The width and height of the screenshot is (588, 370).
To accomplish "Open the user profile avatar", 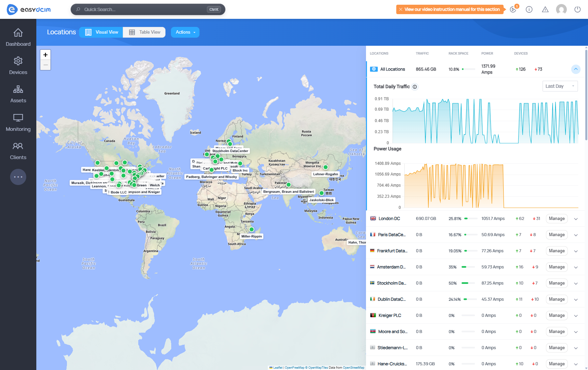I will click(x=561, y=9).
